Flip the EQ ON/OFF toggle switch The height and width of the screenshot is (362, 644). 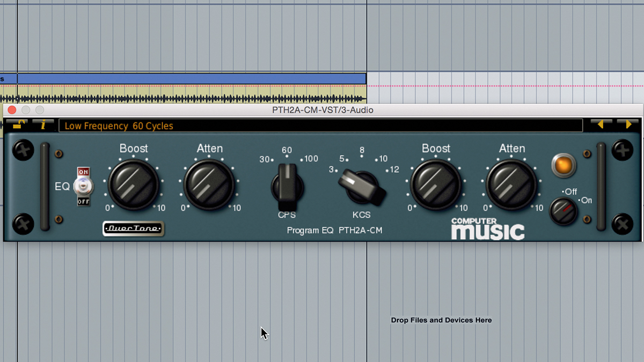point(83,186)
